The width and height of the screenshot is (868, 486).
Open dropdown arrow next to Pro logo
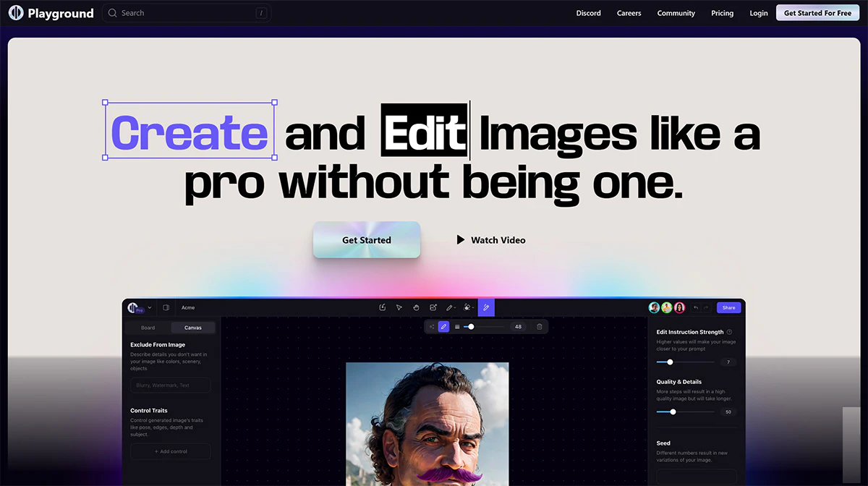pyautogui.click(x=150, y=307)
